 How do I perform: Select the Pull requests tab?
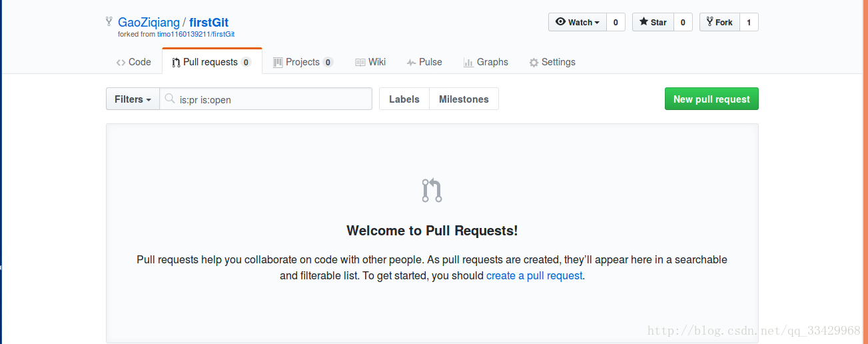tap(212, 62)
